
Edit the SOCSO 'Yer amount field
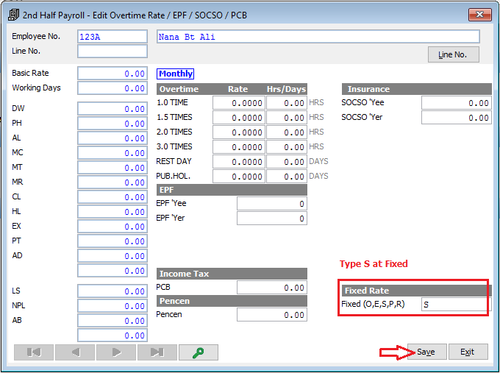coord(456,118)
